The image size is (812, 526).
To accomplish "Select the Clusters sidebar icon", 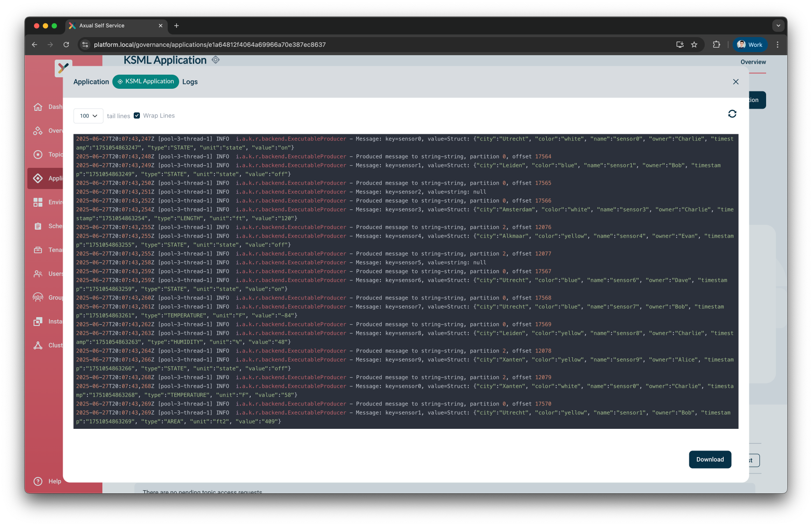I will tap(38, 345).
